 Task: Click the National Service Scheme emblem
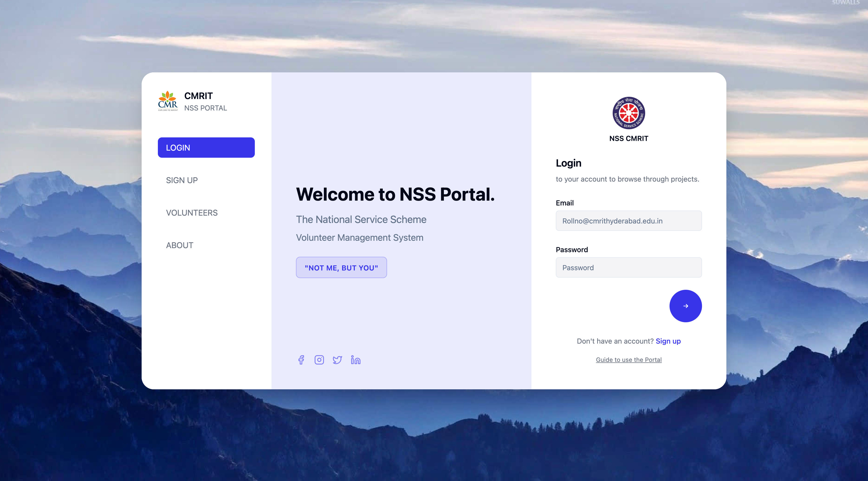[629, 113]
